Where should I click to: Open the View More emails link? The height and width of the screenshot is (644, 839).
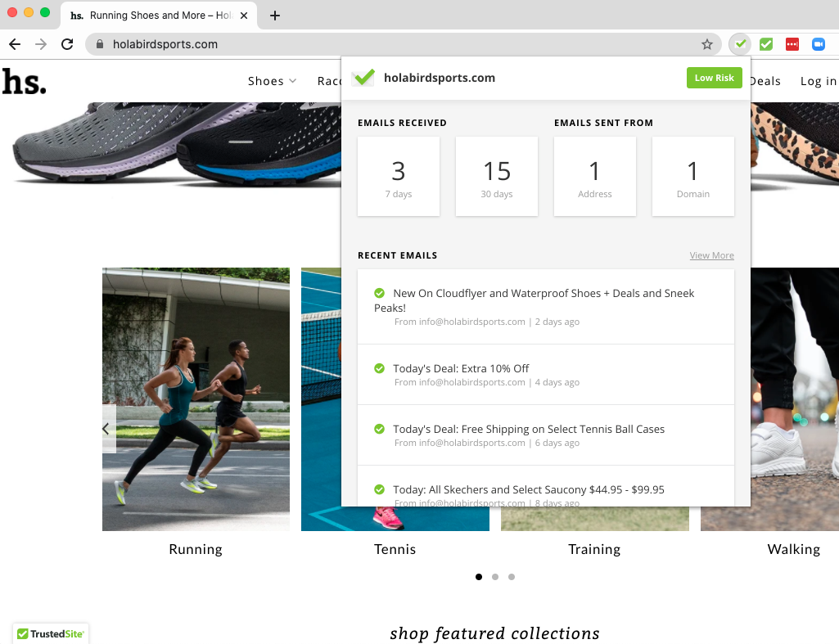[711, 255]
